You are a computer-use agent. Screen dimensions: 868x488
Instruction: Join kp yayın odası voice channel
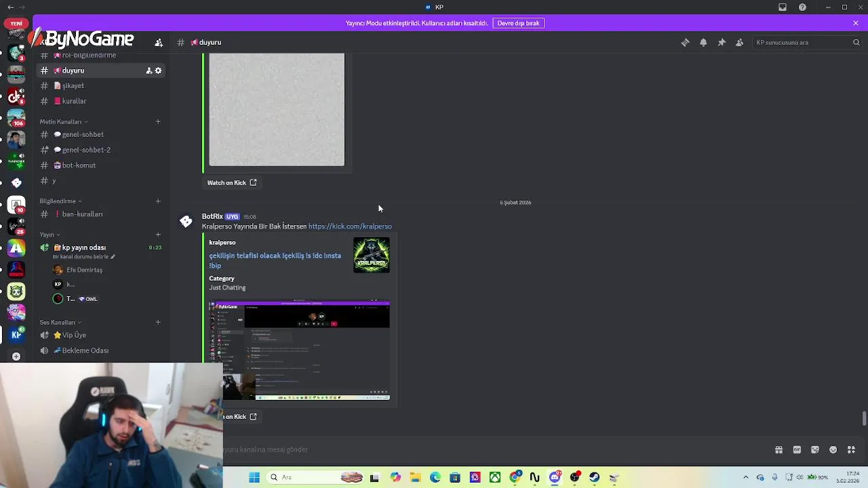[x=101, y=247]
